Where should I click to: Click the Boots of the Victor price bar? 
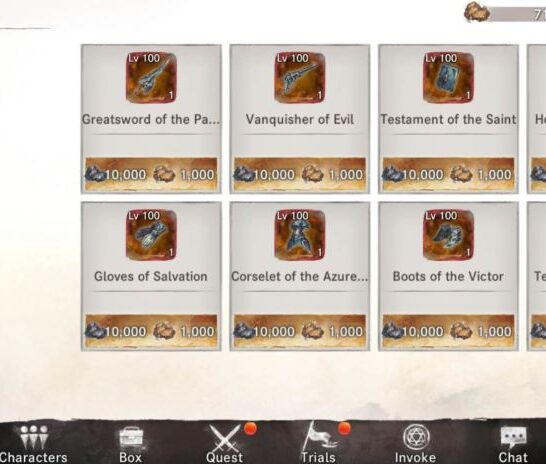pyautogui.click(x=448, y=331)
